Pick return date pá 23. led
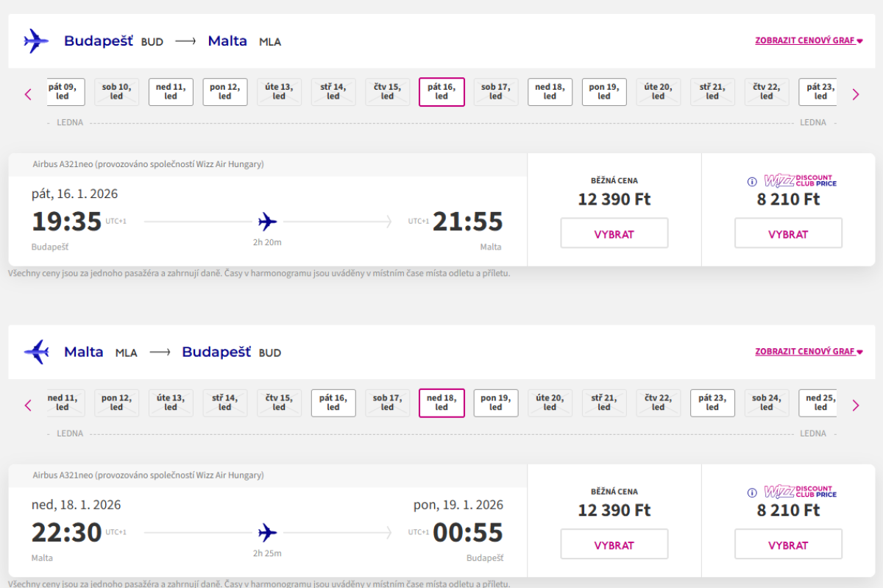Screen dimensions: 883x588 pos(712,403)
